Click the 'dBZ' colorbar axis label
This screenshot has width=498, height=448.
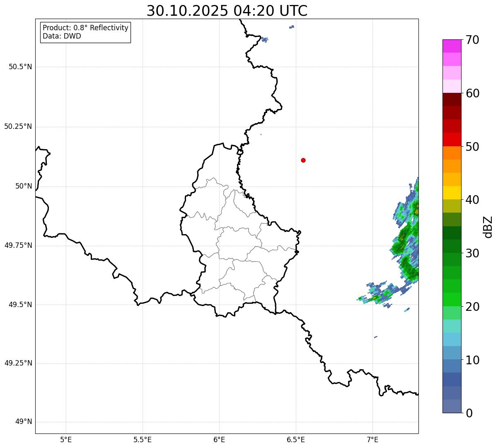point(488,227)
